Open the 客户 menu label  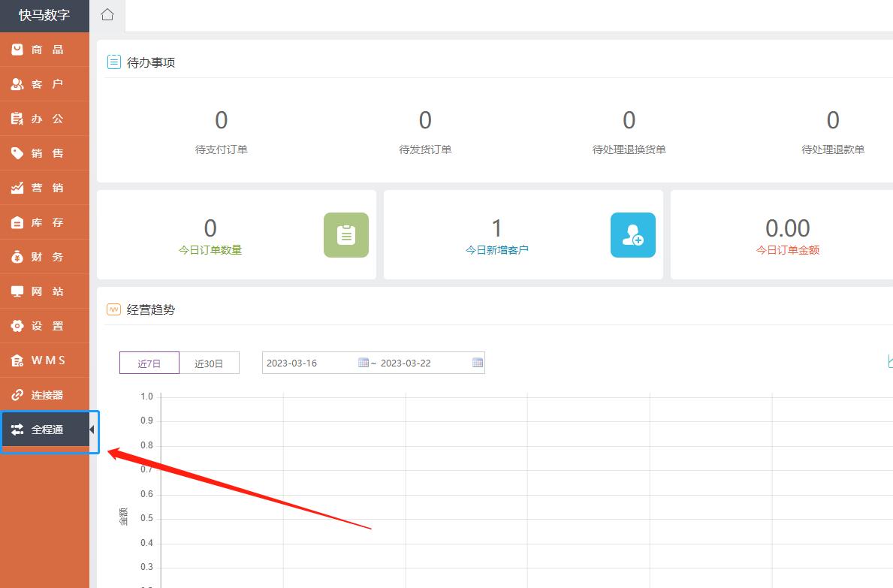coord(47,84)
